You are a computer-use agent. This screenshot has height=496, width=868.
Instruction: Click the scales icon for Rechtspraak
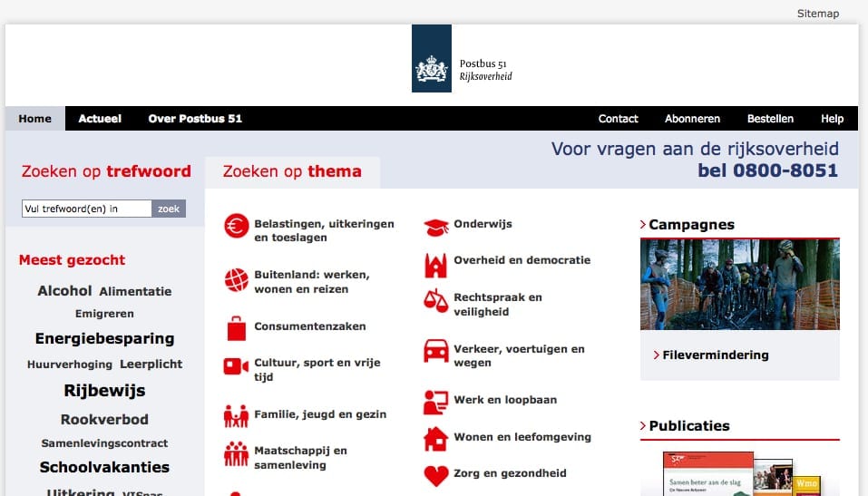click(x=435, y=300)
